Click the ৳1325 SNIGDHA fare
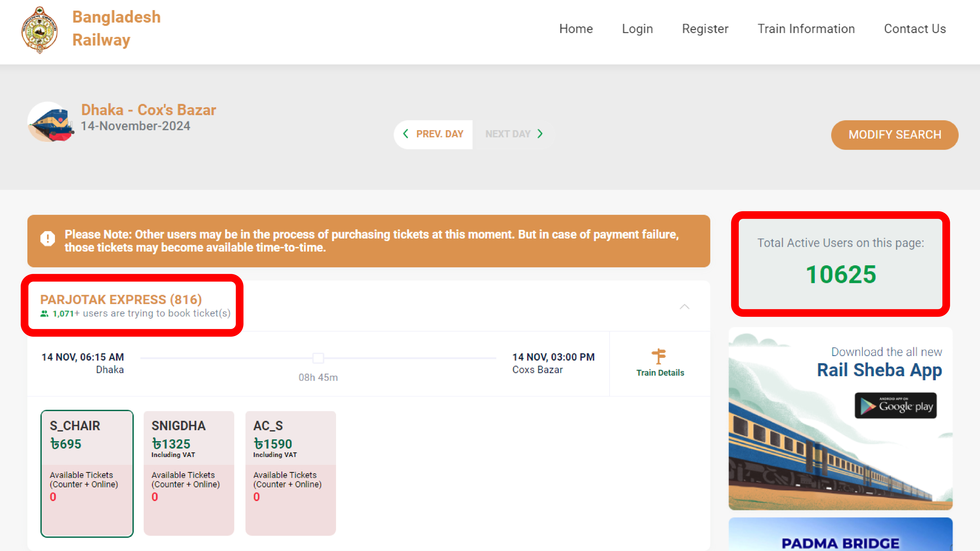Screen dimensions: 980x551 click(171, 444)
